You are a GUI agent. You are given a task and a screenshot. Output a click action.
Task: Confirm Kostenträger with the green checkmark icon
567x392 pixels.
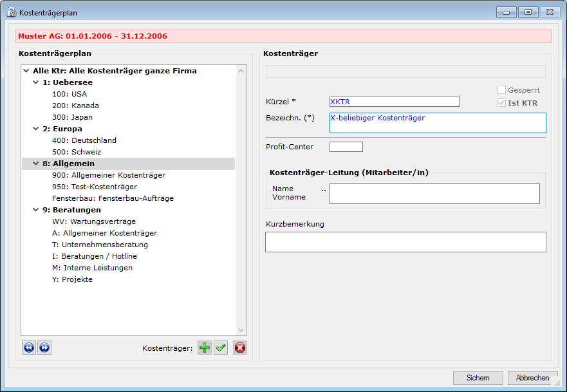click(221, 348)
